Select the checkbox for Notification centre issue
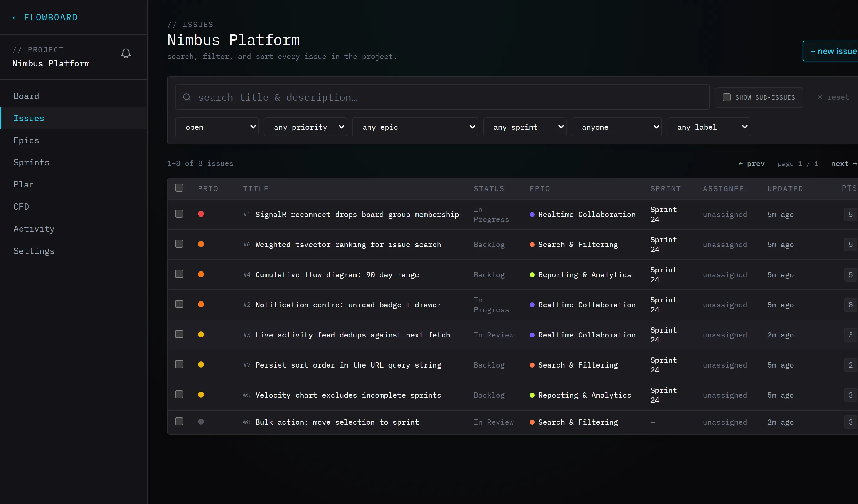858x504 pixels. pyautogui.click(x=179, y=304)
